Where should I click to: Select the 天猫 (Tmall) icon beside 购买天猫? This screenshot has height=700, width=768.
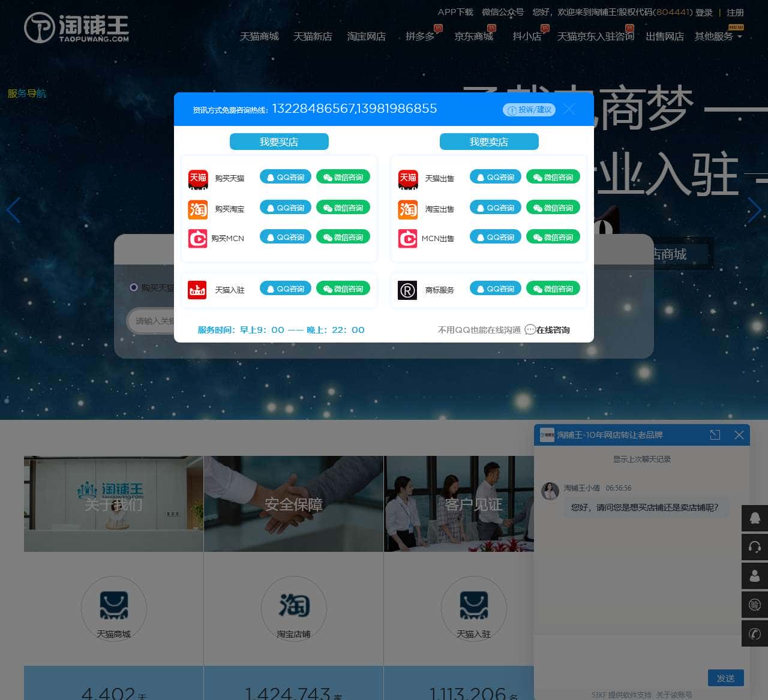coord(197,179)
